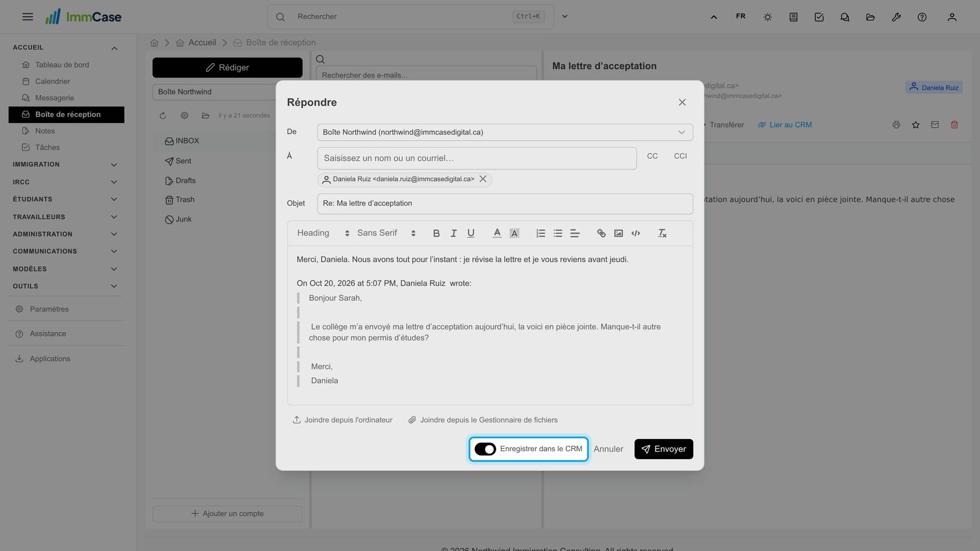This screenshot has width=980, height=551.
Task: Show the CCI field
Action: (680, 156)
